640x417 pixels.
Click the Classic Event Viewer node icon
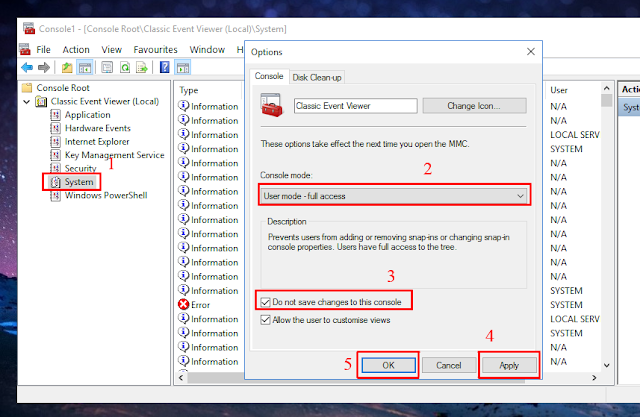pyautogui.click(x=41, y=101)
